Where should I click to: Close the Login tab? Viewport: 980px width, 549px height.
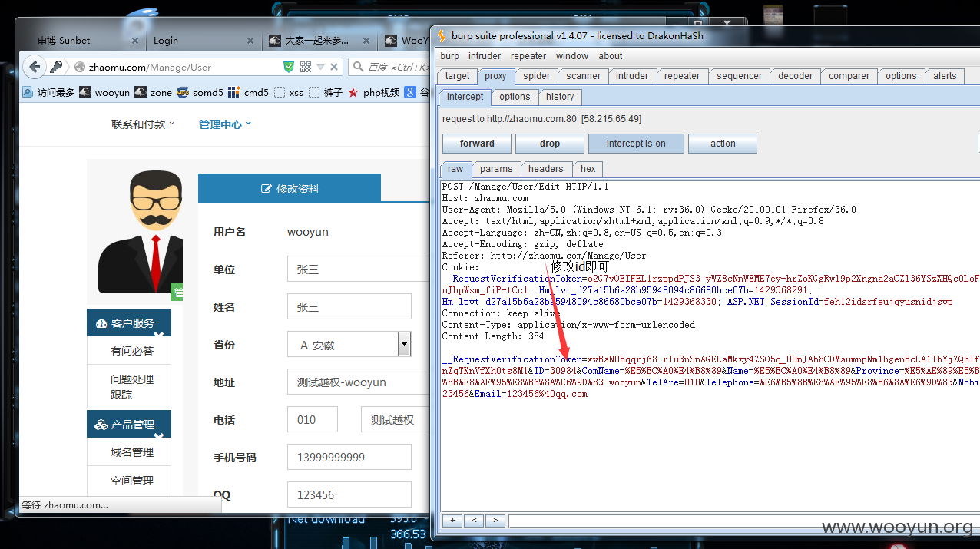[x=251, y=41]
